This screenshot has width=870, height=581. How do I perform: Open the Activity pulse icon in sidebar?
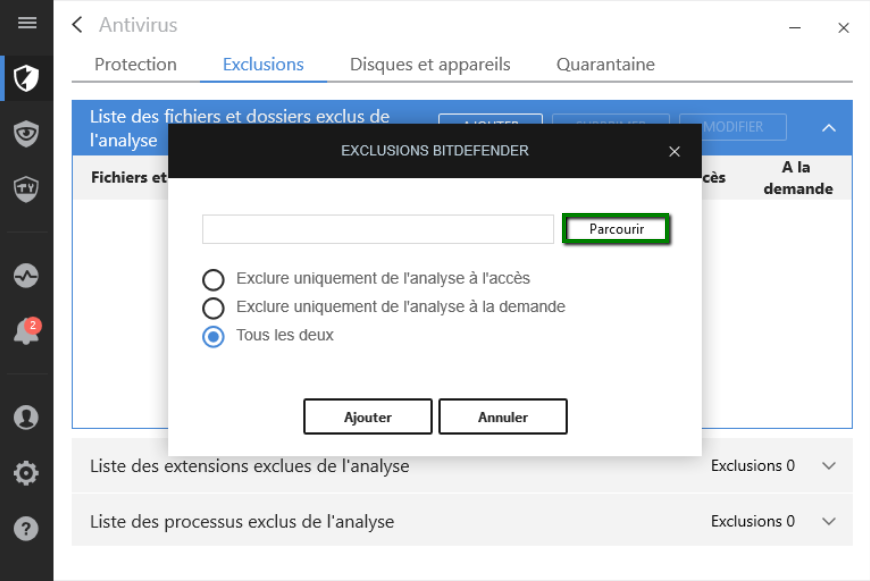27,275
